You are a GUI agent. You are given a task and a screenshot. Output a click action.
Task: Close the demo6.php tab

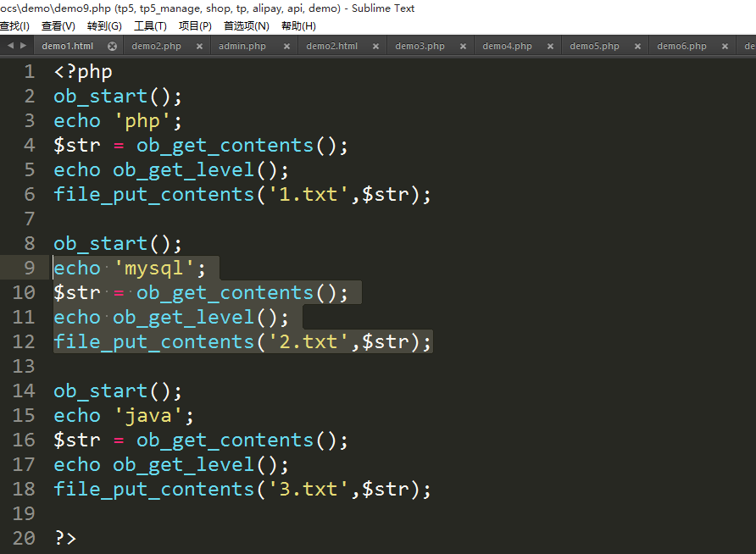[725, 47]
